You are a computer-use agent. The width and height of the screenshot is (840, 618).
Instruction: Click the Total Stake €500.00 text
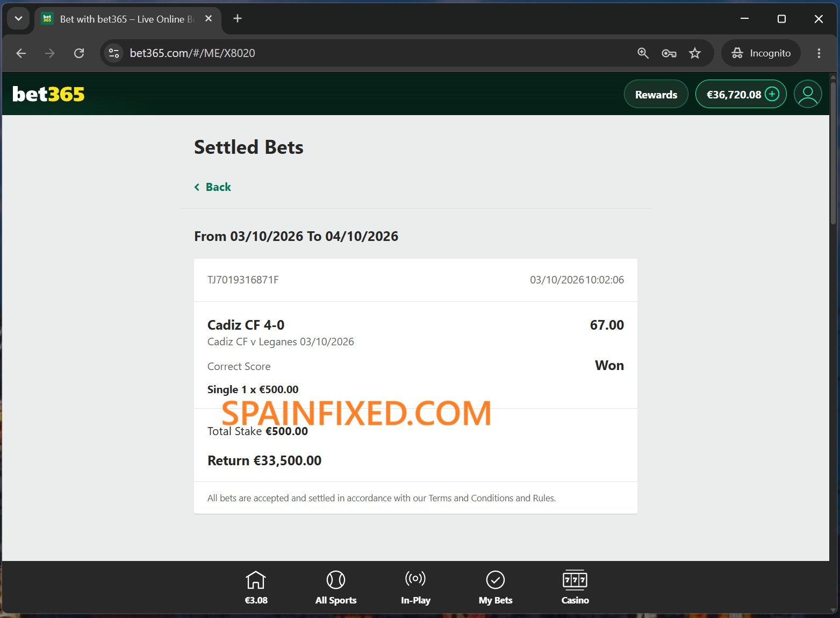pos(257,431)
